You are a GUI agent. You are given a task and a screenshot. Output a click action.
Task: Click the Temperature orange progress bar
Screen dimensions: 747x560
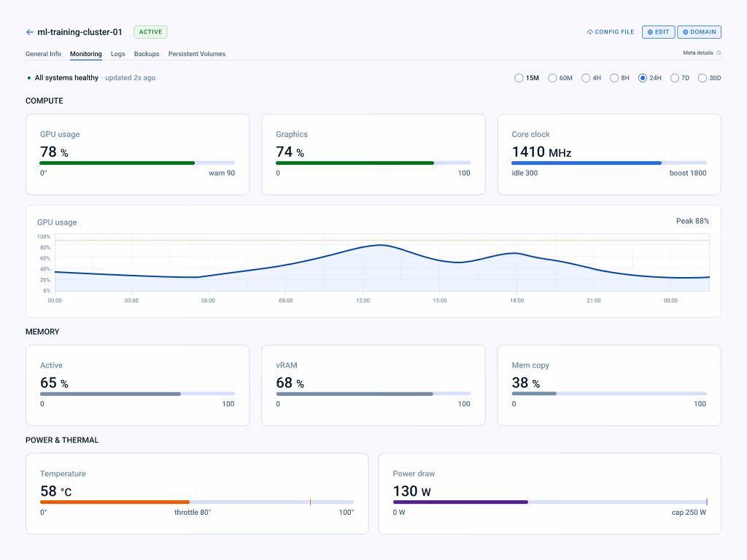[197, 502]
